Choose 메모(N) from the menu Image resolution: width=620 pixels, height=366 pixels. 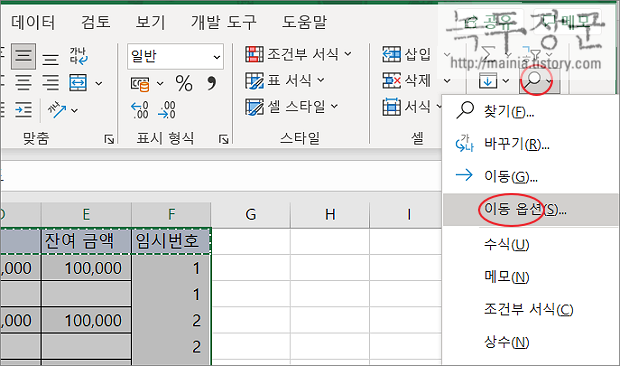(530, 277)
